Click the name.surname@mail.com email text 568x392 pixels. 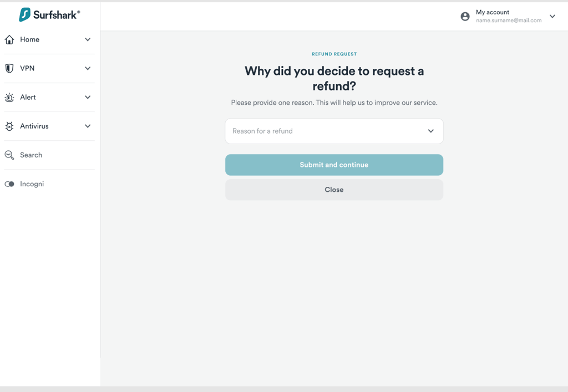click(x=509, y=21)
